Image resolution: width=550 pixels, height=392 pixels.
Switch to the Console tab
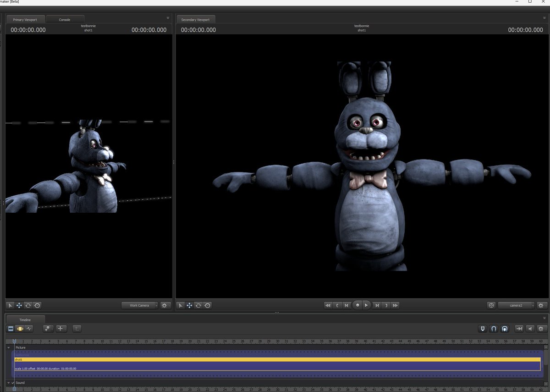pyautogui.click(x=65, y=19)
